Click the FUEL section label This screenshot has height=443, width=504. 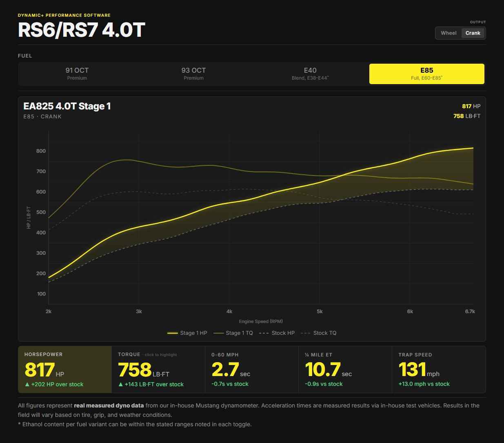25,56
